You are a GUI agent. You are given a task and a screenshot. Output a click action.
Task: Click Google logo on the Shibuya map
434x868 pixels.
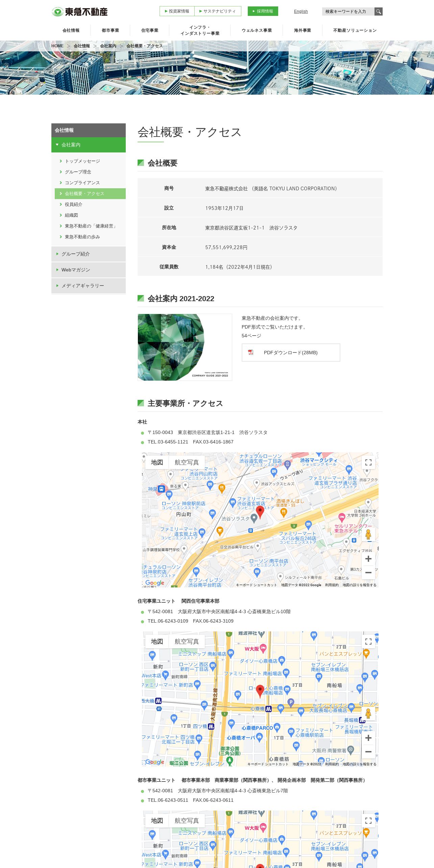click(x=155, y=583)
